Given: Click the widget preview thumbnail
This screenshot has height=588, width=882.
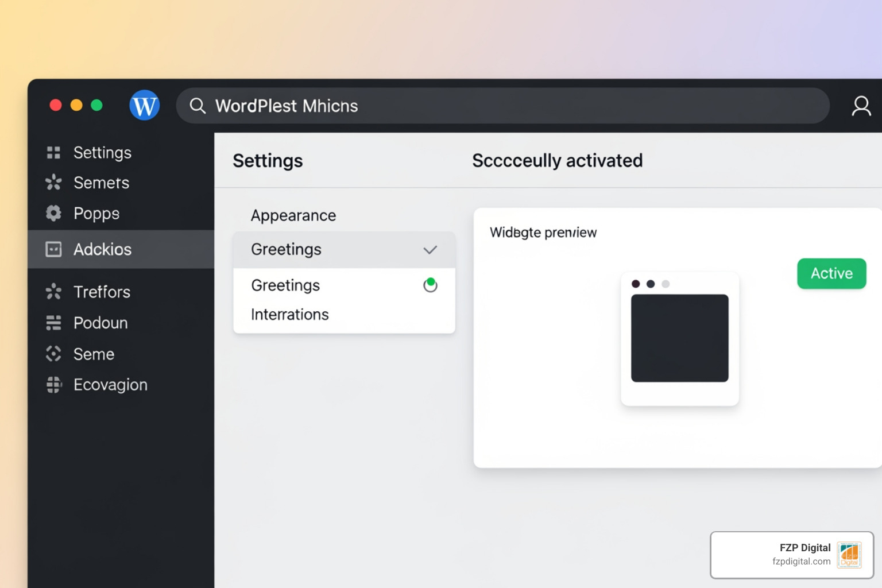Looking at the screenshot, I should pos(679,338).
